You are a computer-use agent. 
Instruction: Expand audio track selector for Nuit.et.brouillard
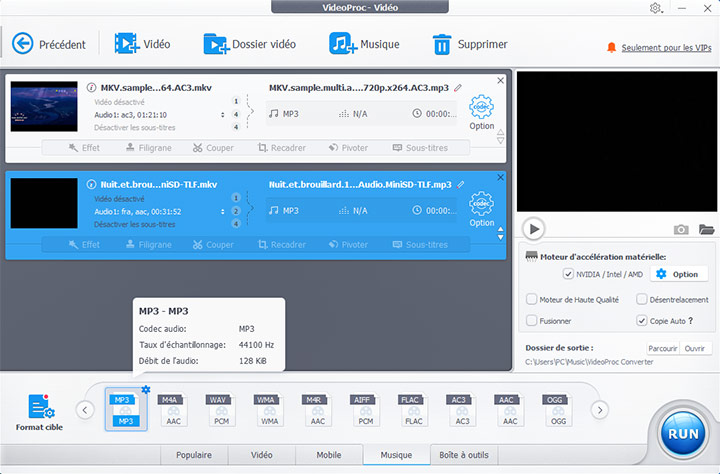point(223,212)
